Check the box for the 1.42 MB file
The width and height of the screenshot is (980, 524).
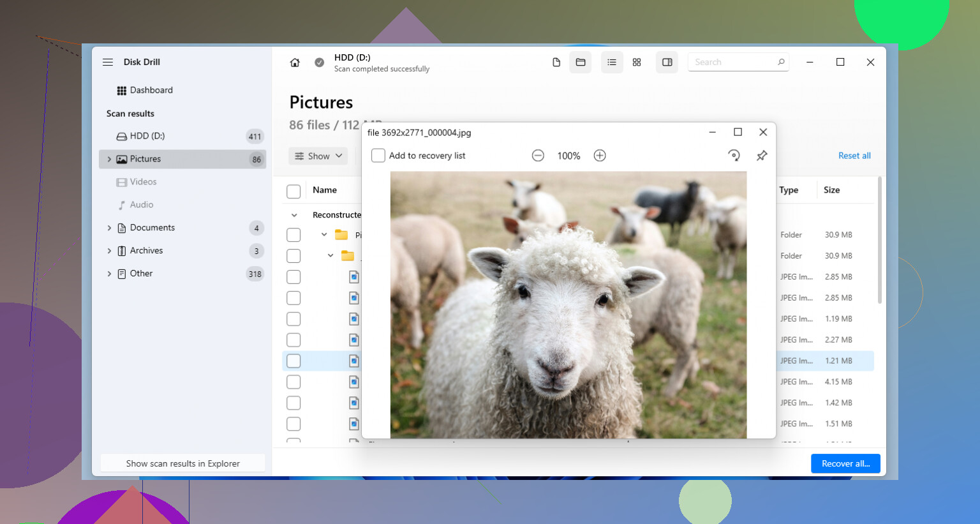293,403
